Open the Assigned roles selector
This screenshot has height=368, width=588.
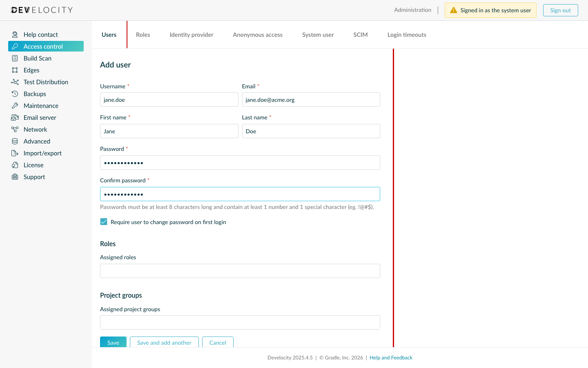[240, 271]
